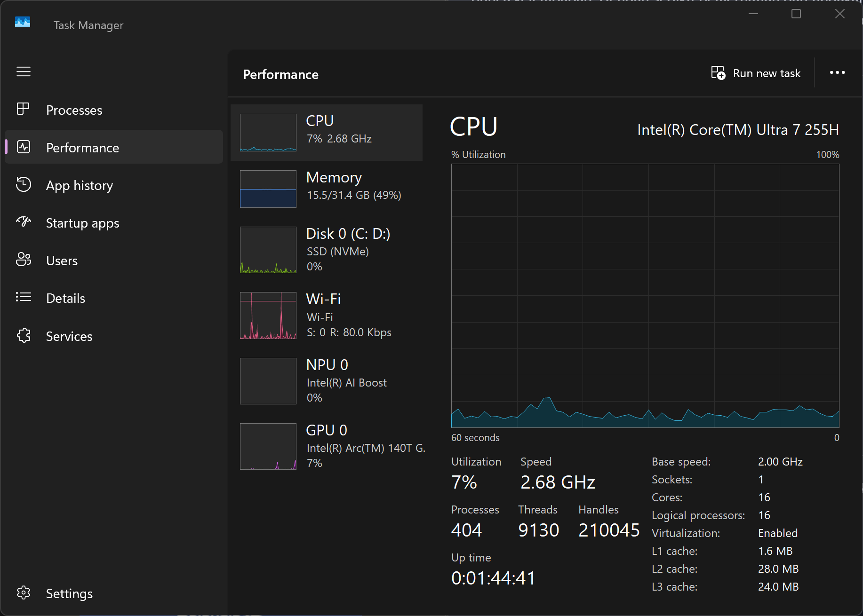Click Run new task button

pos(756,73)
